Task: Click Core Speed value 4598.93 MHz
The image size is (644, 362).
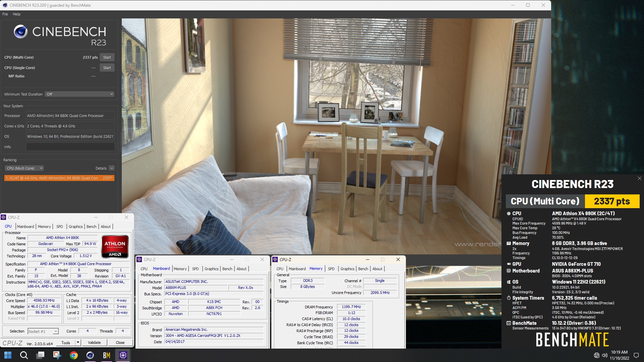Action: pyautogui.click(x=44, y=301)
